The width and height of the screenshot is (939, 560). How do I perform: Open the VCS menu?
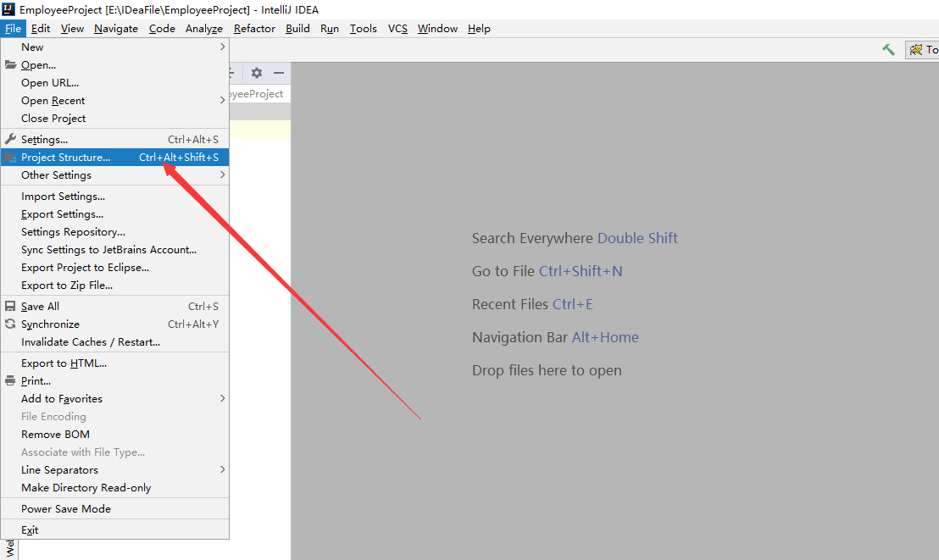coord(397,28)
